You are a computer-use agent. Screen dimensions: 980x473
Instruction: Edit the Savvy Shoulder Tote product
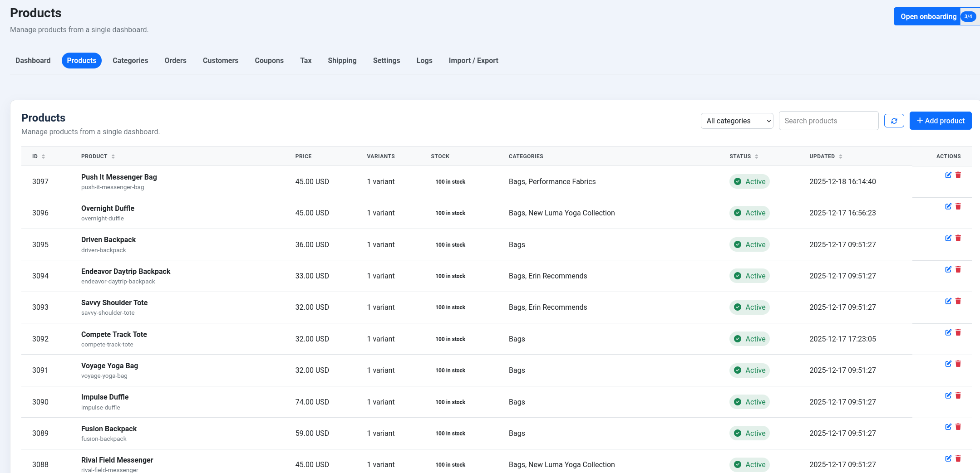[948, 301]
